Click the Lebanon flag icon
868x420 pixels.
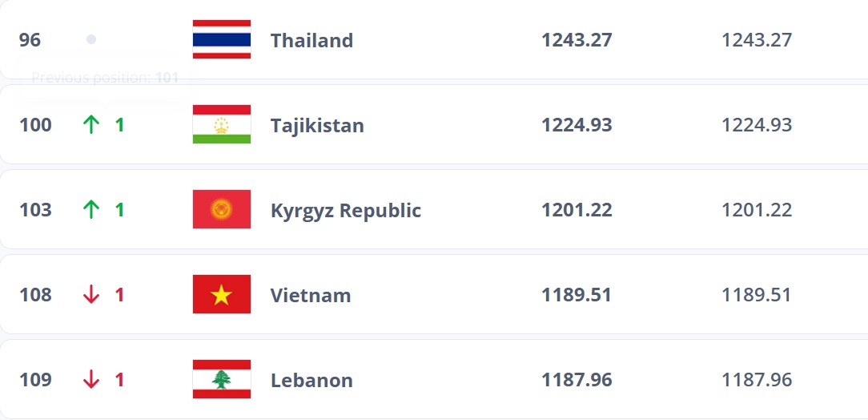222,380
